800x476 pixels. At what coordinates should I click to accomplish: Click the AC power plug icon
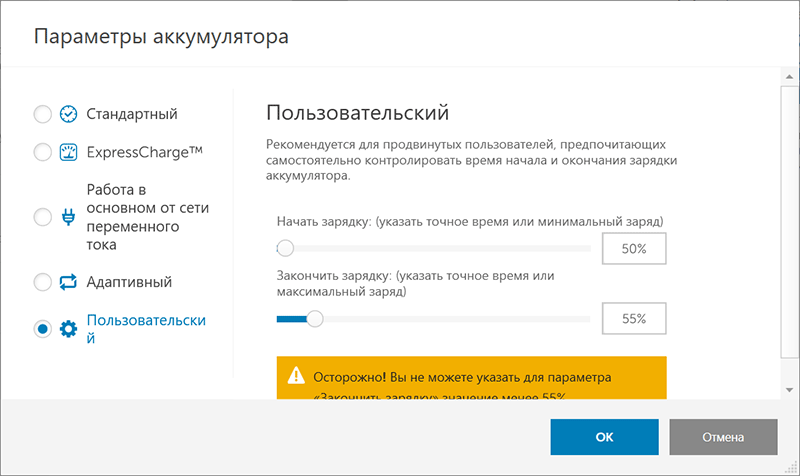click(68, 217)
